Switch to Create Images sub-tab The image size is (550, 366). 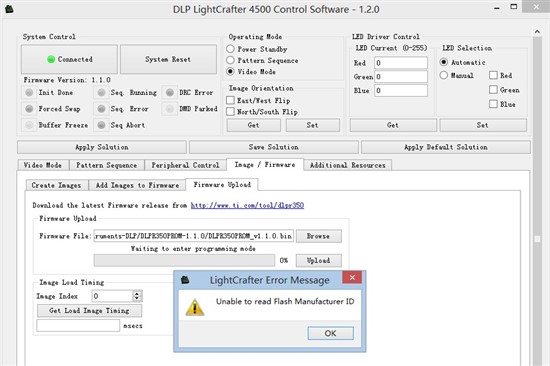tap(56, 185)
